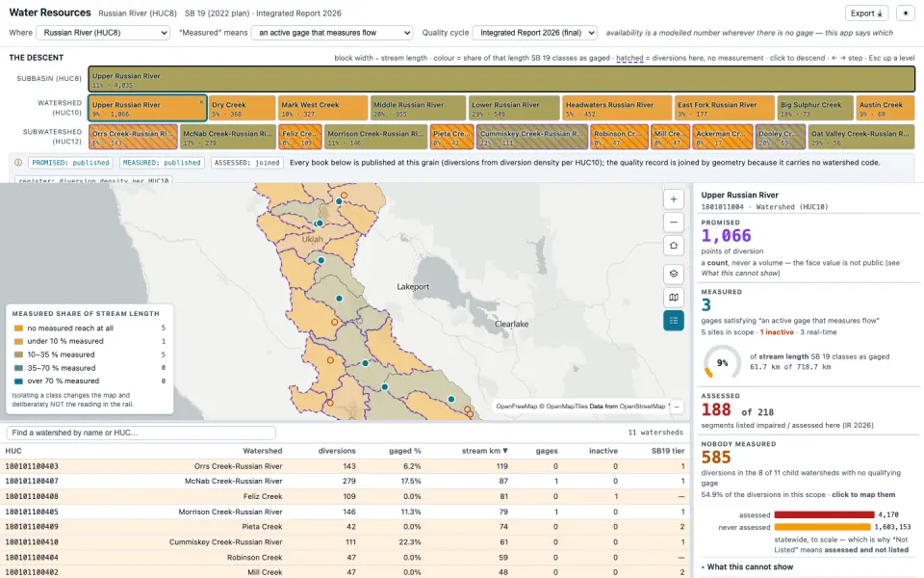Sort table by inactive column
This screenshot has height=578, width=924.
tap(603, 451)
